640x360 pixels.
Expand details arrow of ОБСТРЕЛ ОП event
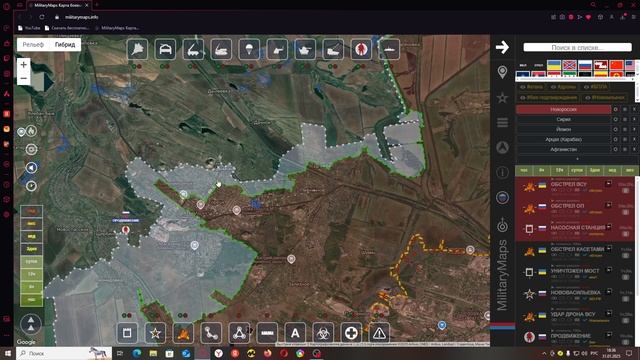pos(609,205)
